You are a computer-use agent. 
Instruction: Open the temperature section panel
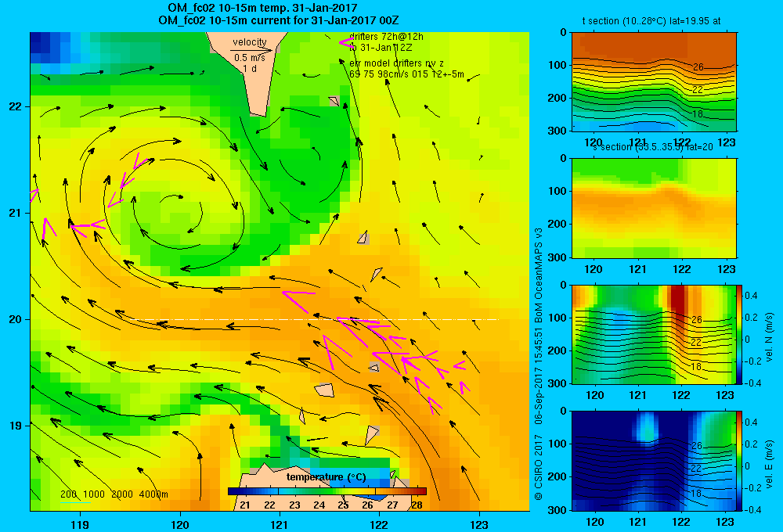(x=654, y=82)
